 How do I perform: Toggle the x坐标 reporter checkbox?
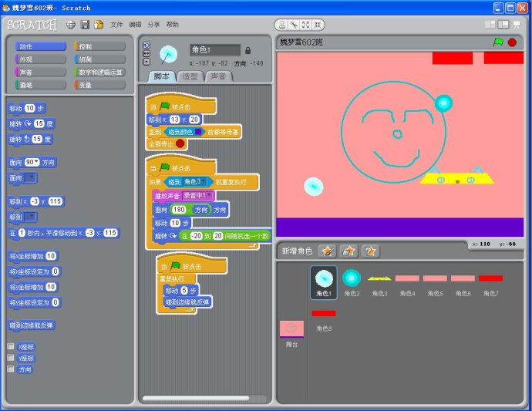pos(11,346)
